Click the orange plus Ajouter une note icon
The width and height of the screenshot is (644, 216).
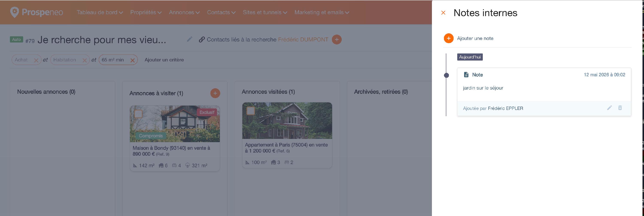(x=448, y=38)
